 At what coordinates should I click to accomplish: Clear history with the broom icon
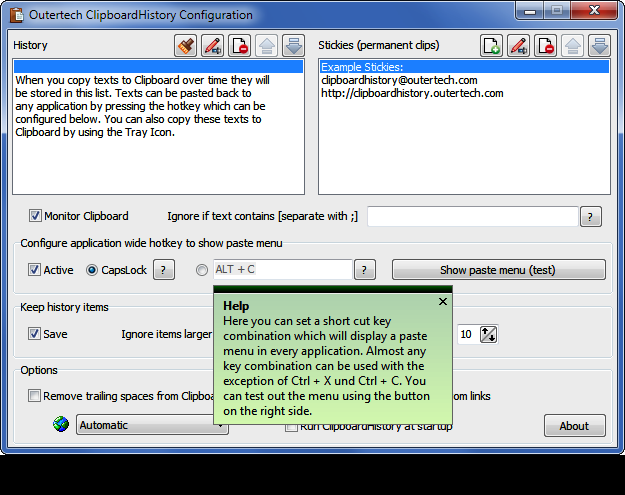click(x=185, y=45)
